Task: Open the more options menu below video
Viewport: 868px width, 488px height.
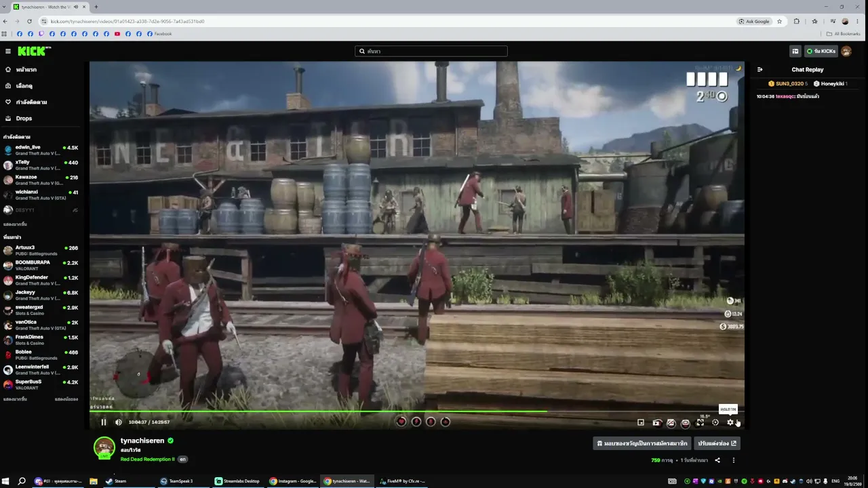Action: point(733,460)
